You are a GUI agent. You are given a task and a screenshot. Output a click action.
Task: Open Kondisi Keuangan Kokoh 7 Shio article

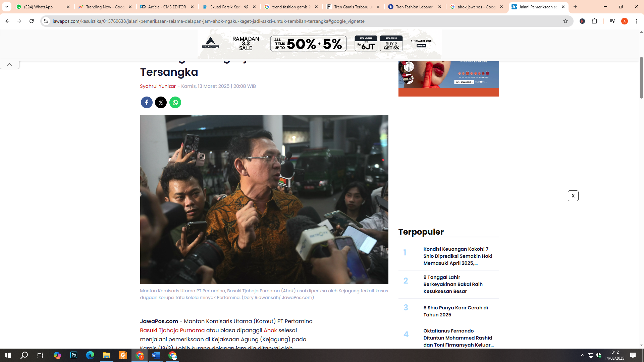pyautogui.click(x=458, y=256)
